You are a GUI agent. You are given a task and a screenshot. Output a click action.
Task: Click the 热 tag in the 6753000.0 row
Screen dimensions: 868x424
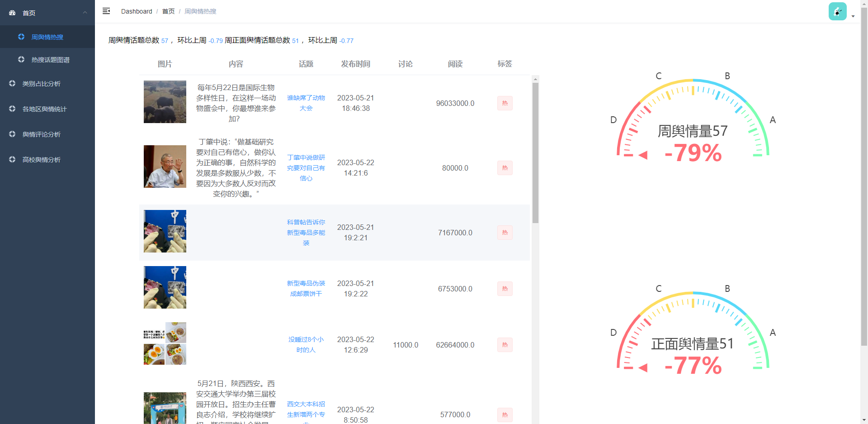(505, 289)
